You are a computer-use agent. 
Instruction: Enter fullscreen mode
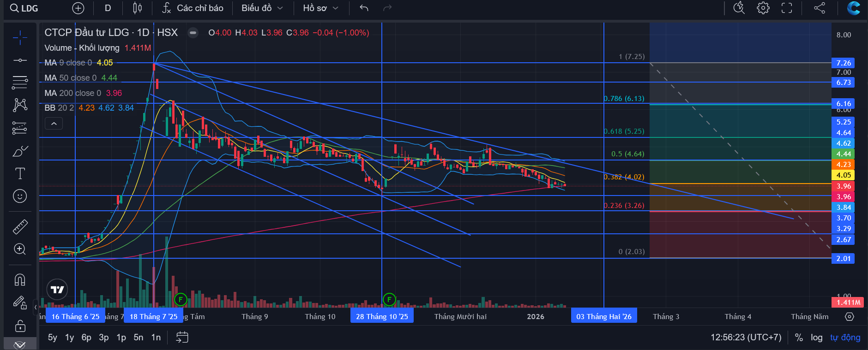[787, 8]
